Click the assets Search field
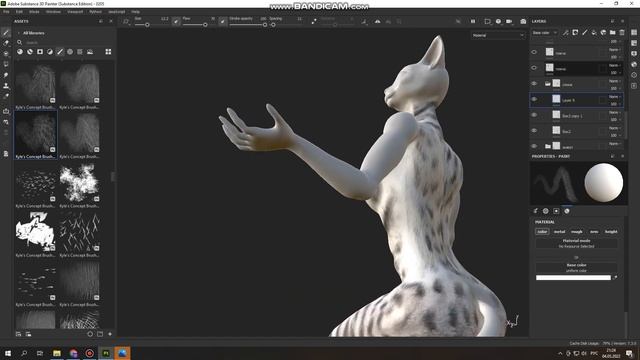The height and width of the screenshot is (360, 640). [65, 42]
